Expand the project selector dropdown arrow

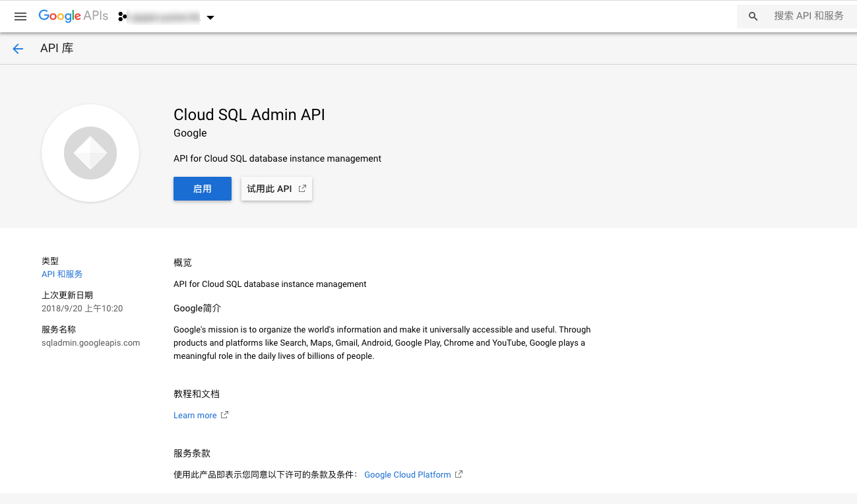tap(210, 18)
